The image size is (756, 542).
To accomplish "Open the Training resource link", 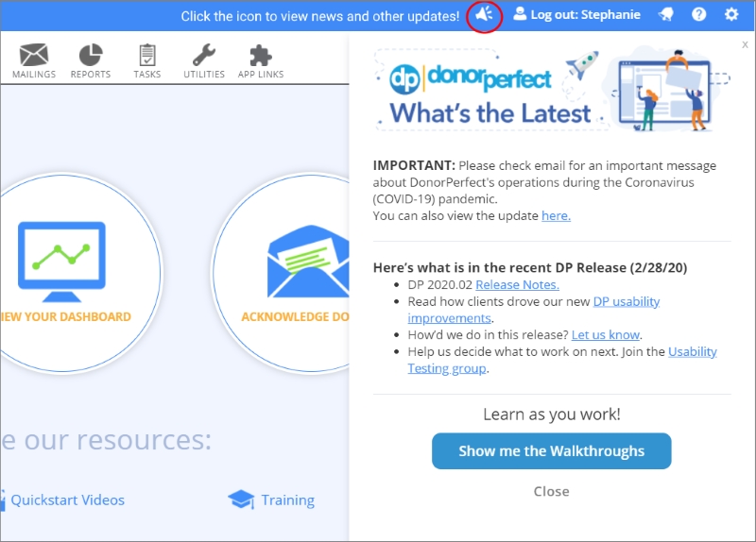I will point(288,500).
